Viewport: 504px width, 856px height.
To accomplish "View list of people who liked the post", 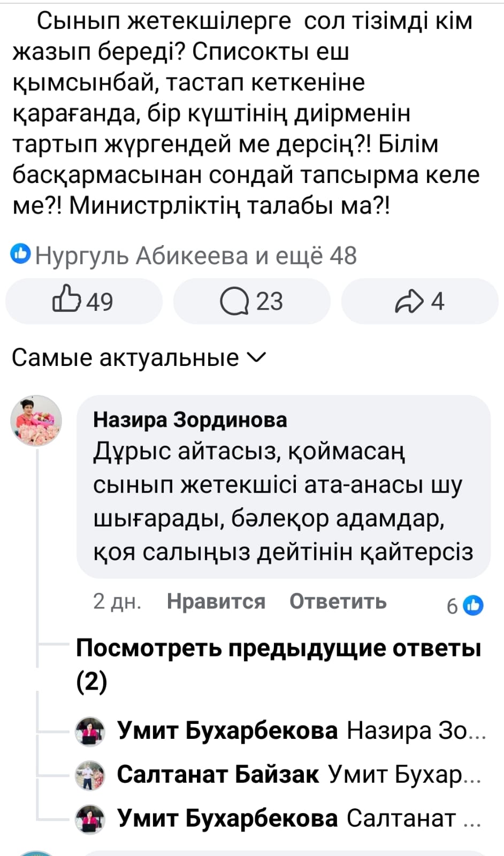I will [196, 256].
